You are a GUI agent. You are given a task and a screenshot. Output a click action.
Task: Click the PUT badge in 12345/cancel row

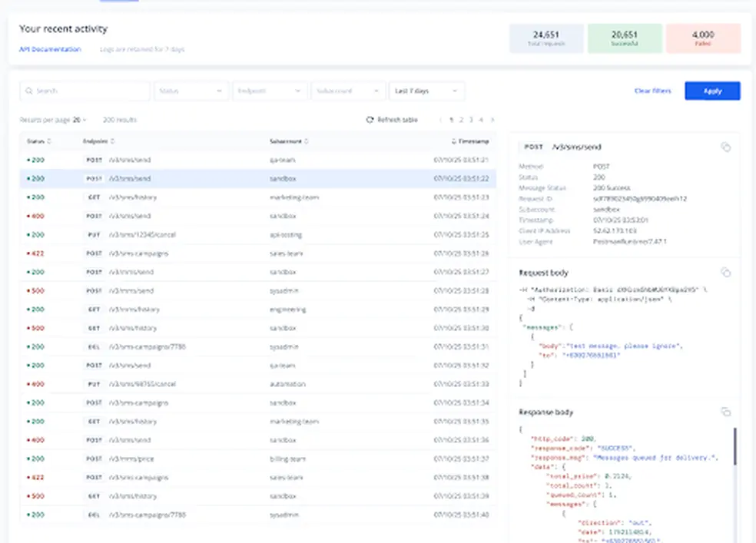coord(94,235)
